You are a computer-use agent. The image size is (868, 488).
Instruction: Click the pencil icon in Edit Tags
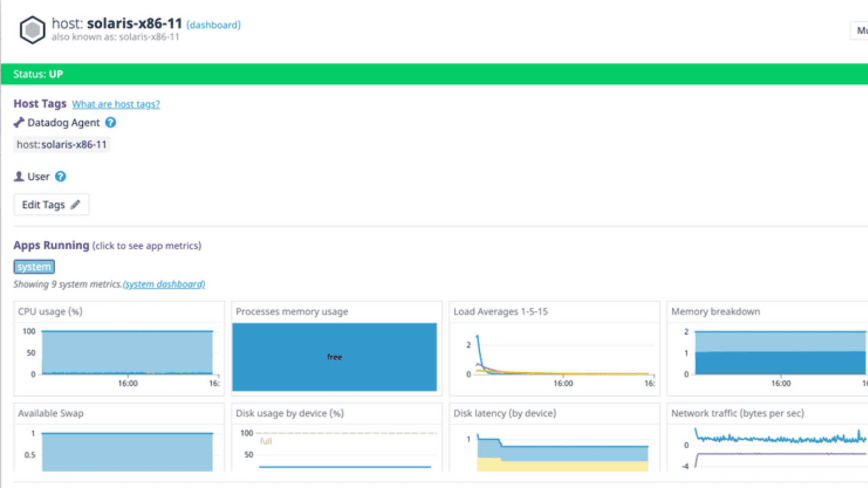coord(75,204)
